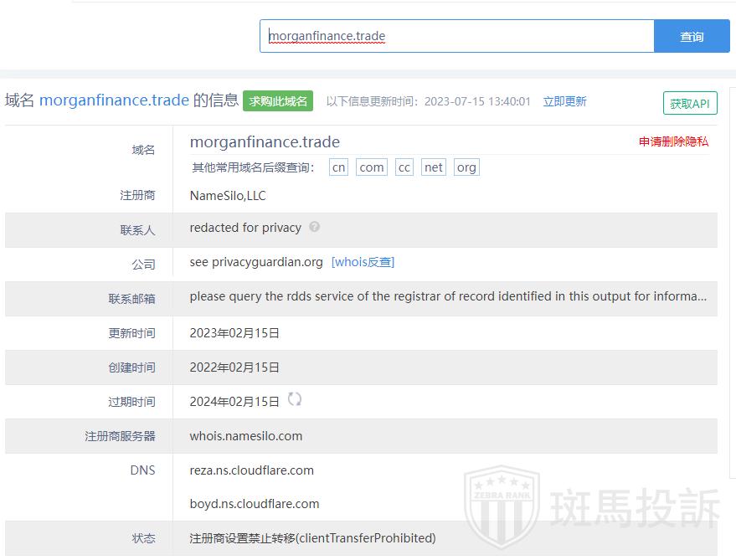Click the DNS entry reza.ns.cloudflare.com
Screen dimensions: 736x560
pos(251,470)
